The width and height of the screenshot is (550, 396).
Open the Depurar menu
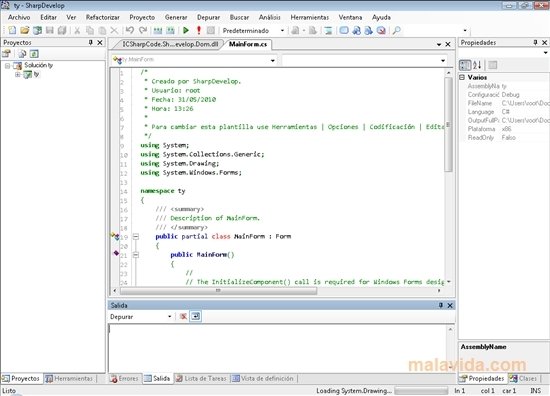pyautogui.click(x=208, y=17)
